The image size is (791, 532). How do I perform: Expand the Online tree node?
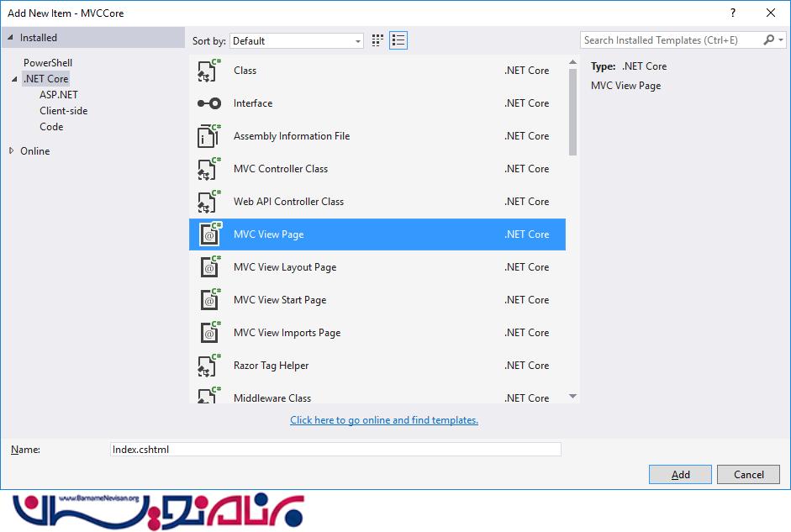(12, 151)
